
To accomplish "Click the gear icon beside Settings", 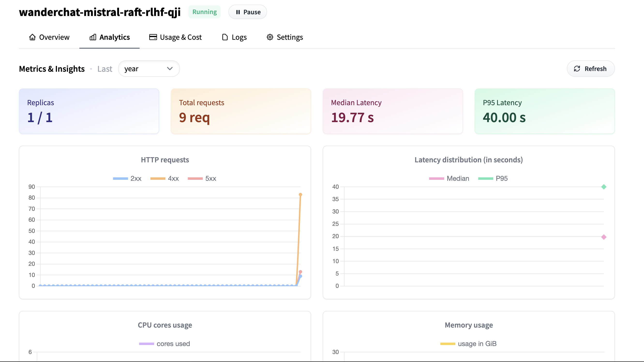I will (x=270, y=37).
